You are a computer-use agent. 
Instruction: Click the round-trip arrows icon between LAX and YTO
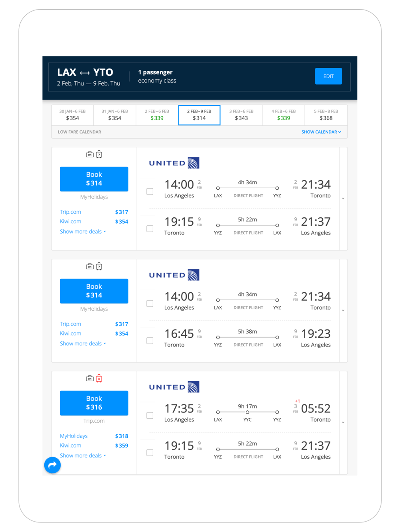85,73
